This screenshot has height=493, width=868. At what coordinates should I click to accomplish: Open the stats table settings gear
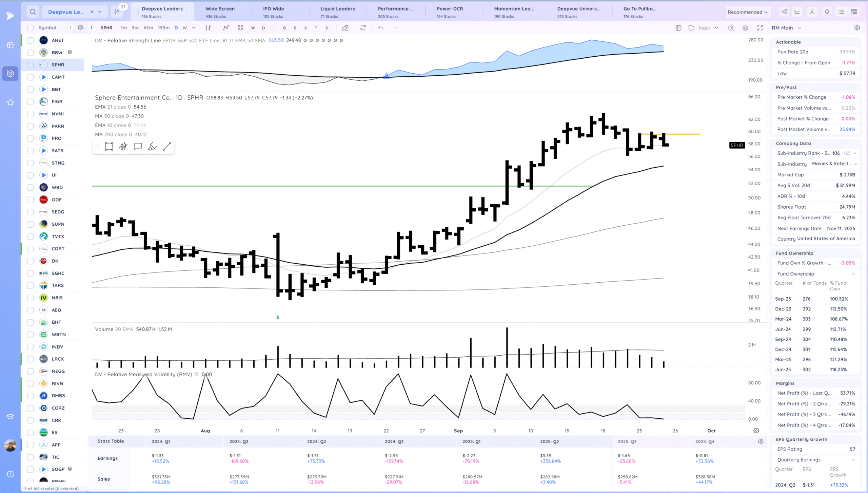coord(761,441)
